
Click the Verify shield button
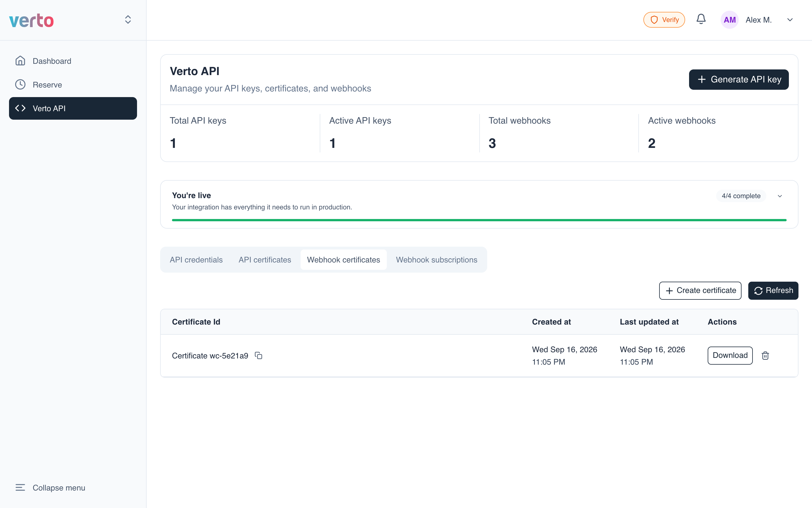[664, 20]
